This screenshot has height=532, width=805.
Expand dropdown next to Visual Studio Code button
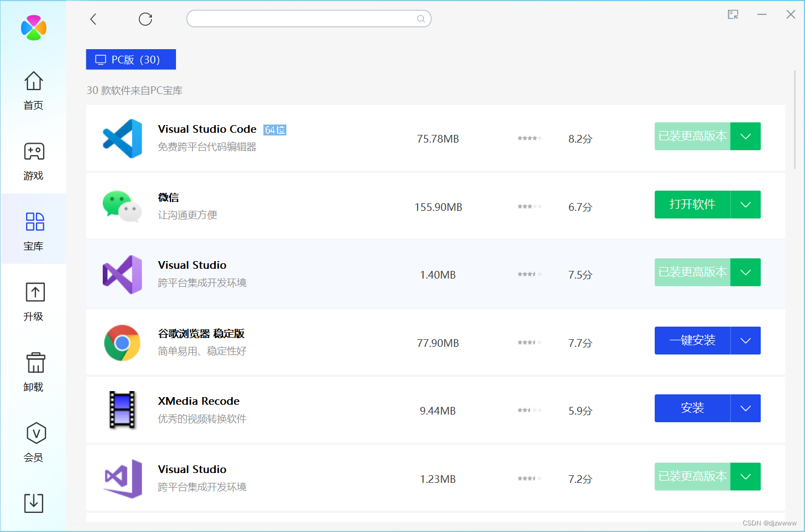pyautogui.click(x=745, y=137)
